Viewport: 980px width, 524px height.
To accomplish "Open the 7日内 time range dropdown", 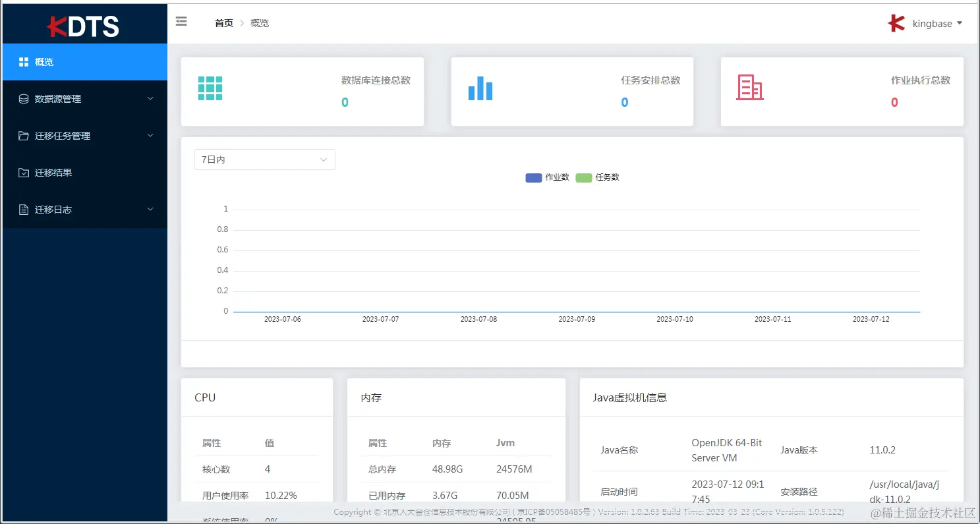I will [x=264, y=160].
